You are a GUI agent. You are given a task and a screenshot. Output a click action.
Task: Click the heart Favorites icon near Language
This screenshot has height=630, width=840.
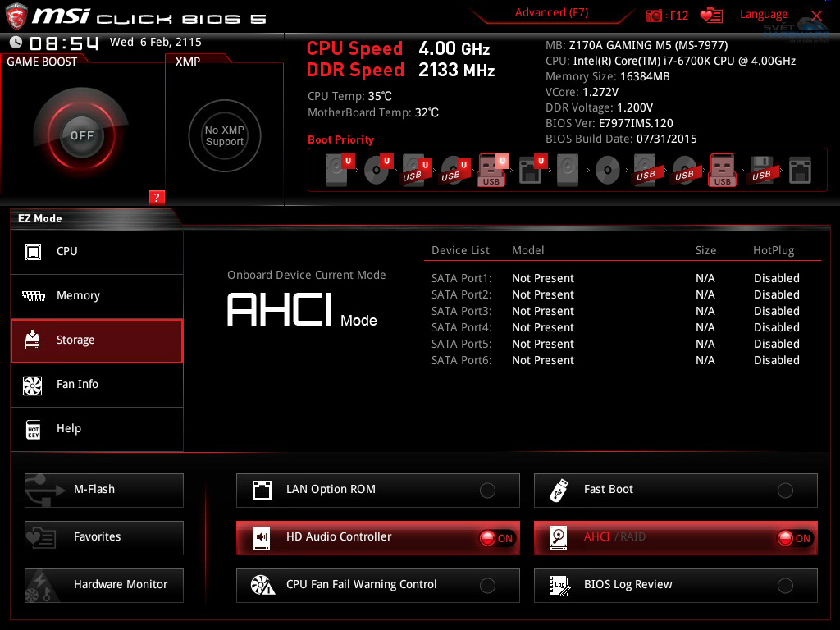(x=710, y=15)
